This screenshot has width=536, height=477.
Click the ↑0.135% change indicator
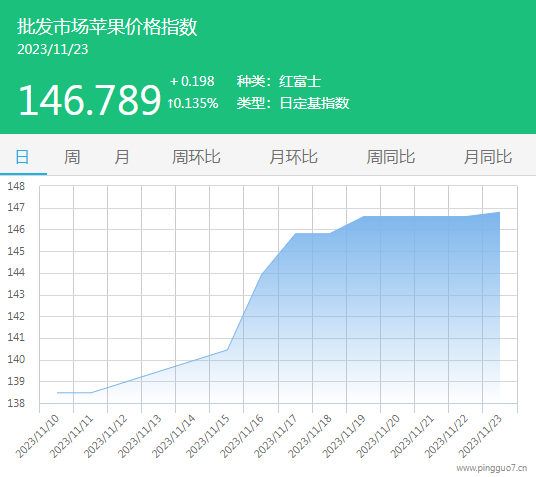pos(193,103)
